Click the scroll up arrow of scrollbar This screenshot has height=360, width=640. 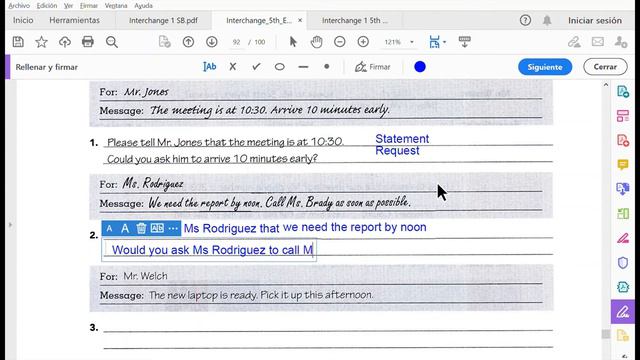tap(606, 85)
